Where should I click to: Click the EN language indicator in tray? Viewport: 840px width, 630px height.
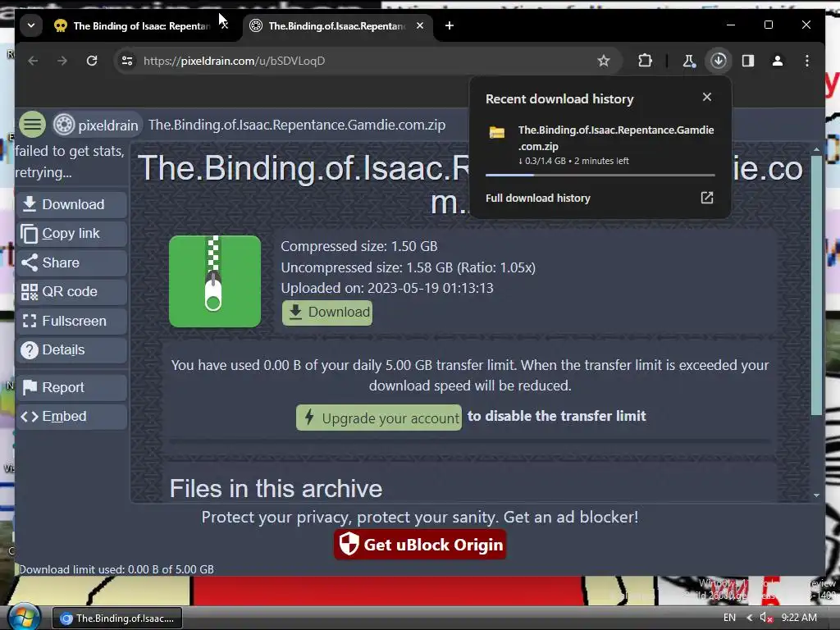[x=729, y=618]
